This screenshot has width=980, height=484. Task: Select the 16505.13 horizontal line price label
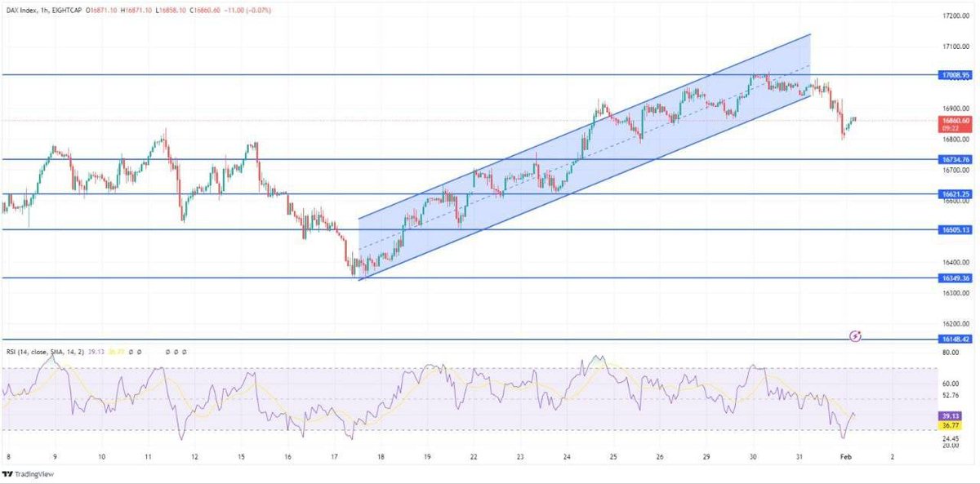pyautogui.click(x=954, y=230)
